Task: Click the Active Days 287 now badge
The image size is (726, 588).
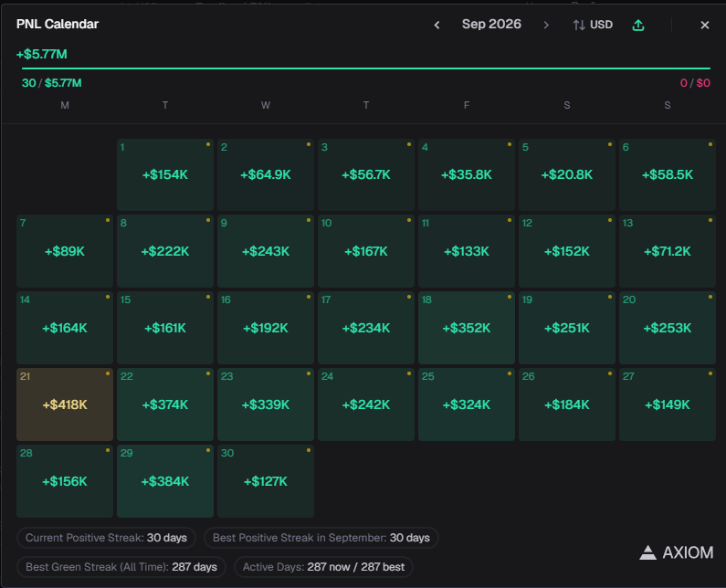Action: pos(323,567)
